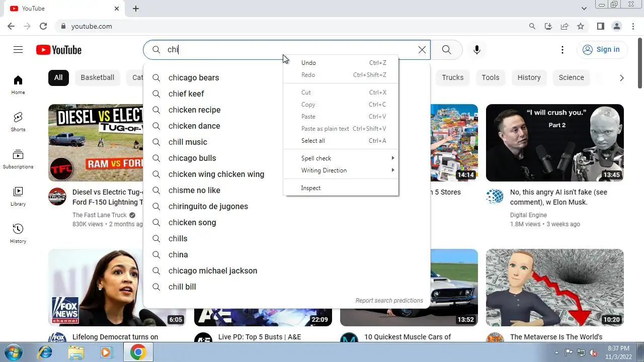644x362 pixels.
Task: Open the Chrome side panel icon
Action: 600,26
